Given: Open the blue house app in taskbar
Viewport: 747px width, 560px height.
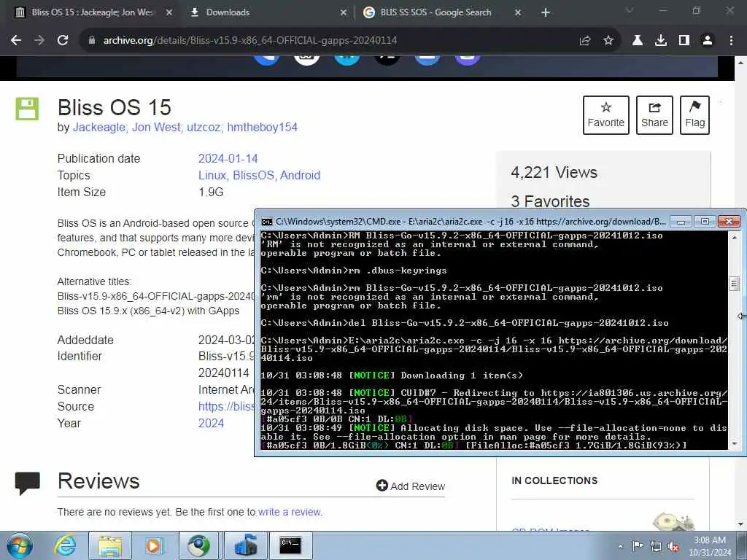Looking at the screenshot, I should [245, 545].
